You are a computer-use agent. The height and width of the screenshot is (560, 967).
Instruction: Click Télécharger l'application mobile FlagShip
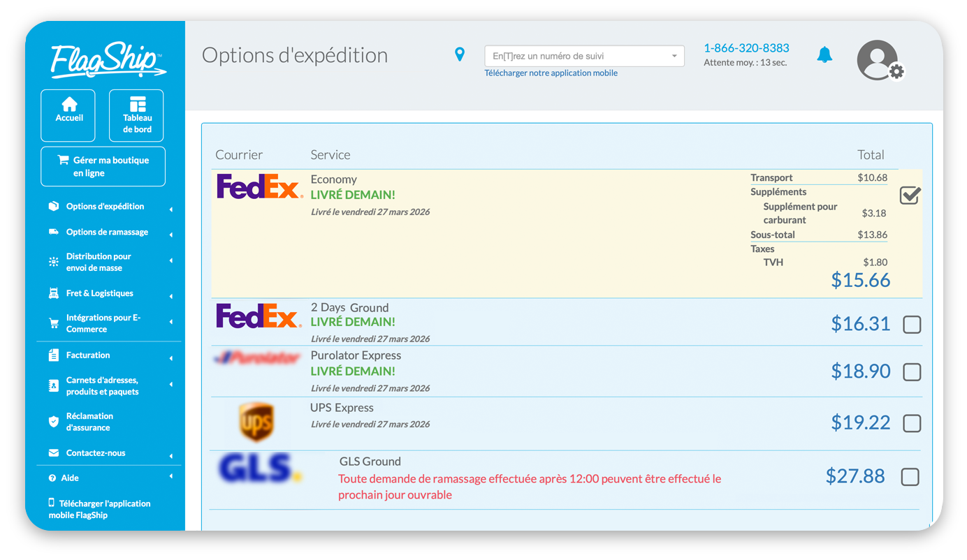click(x=99, y=509)
